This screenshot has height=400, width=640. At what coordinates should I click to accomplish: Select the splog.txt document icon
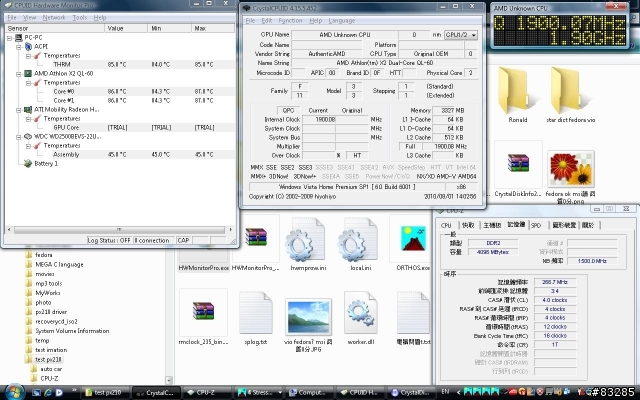click(256, 313)
